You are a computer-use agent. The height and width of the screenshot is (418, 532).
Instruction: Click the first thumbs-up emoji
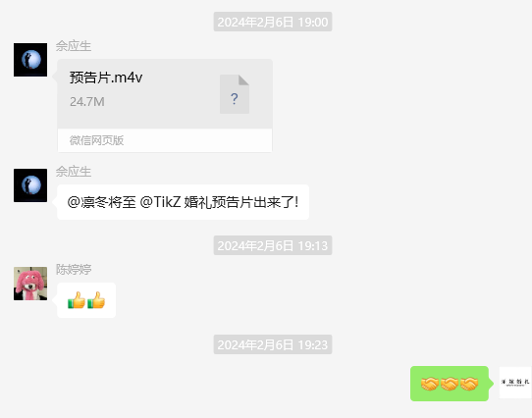coord(77,300)
